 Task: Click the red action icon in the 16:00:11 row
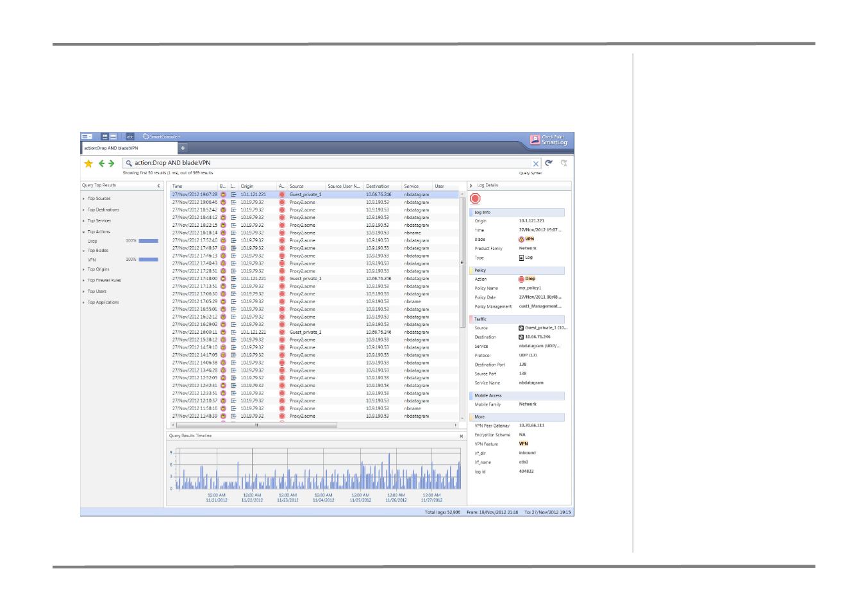[282, 332]
